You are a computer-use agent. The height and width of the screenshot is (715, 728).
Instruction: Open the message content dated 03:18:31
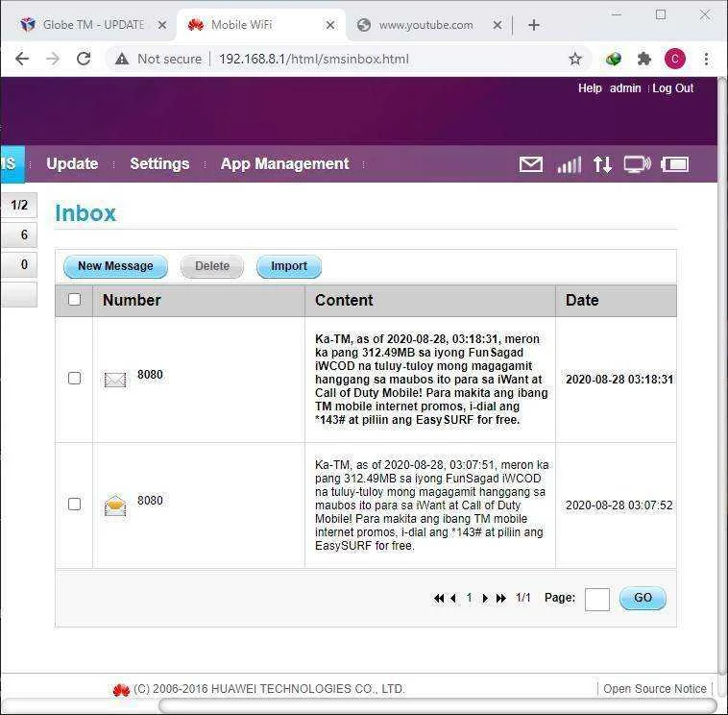(431, 379)
